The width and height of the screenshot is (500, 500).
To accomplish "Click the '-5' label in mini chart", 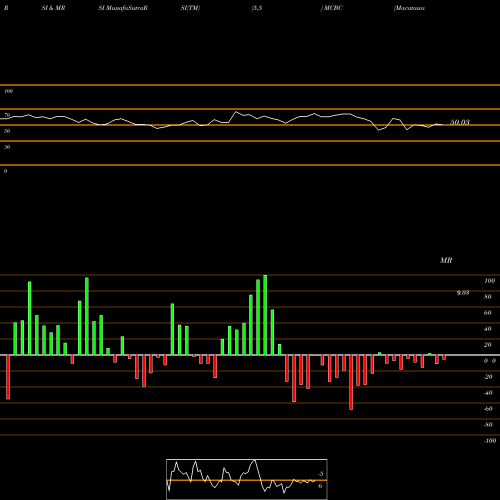I will coord(320,474).
